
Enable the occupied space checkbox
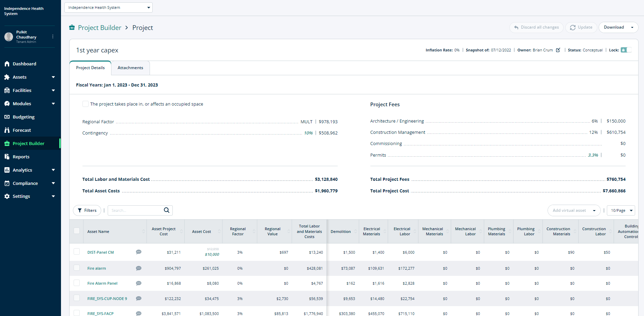pyautogui.click(x=86, y=104)
